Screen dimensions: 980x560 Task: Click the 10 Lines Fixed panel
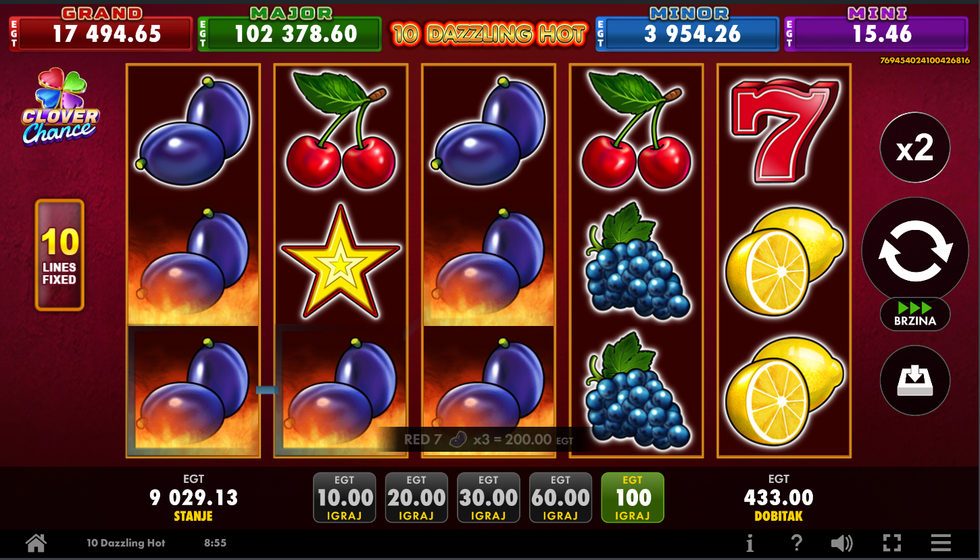point(59,255)
